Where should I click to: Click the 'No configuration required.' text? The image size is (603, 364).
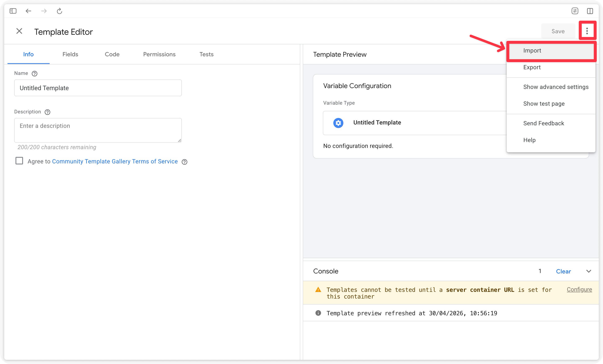pyautogui.click(x=358, y=146)
